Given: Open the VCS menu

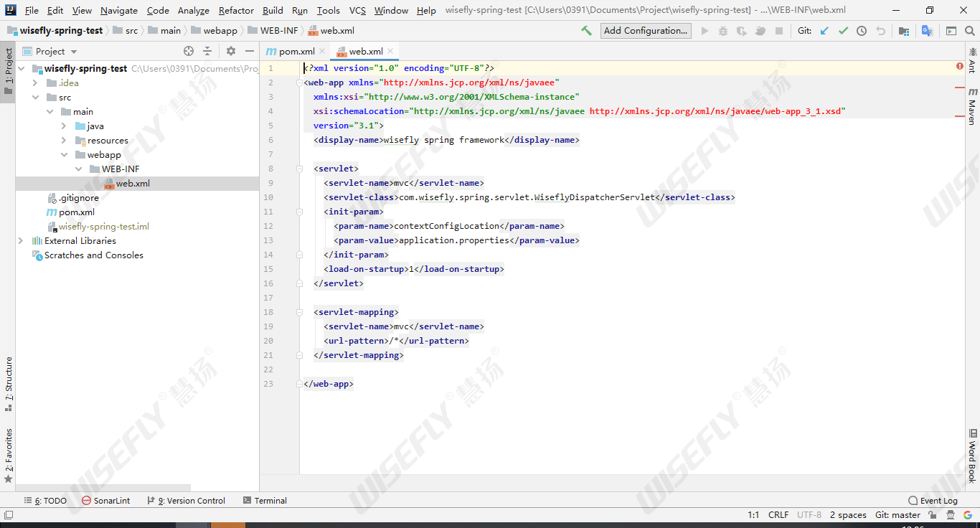Looking at the screenshot, I should [357, 10].
